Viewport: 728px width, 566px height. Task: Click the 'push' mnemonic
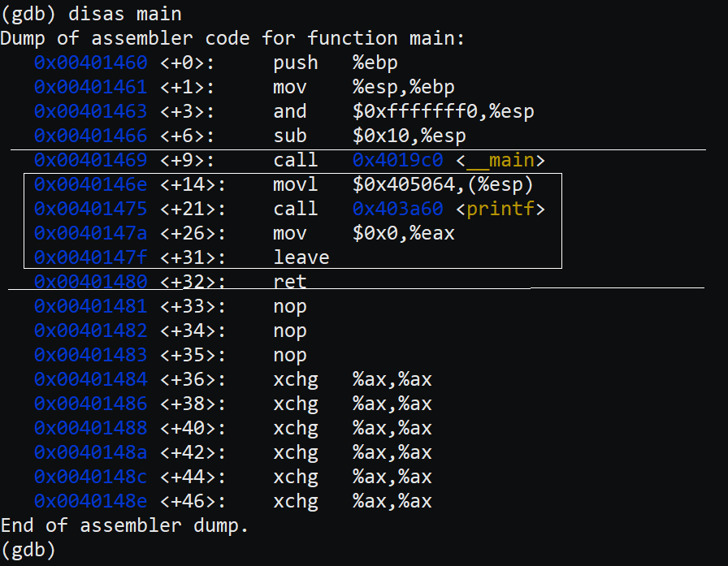click(x=296, y=63)
